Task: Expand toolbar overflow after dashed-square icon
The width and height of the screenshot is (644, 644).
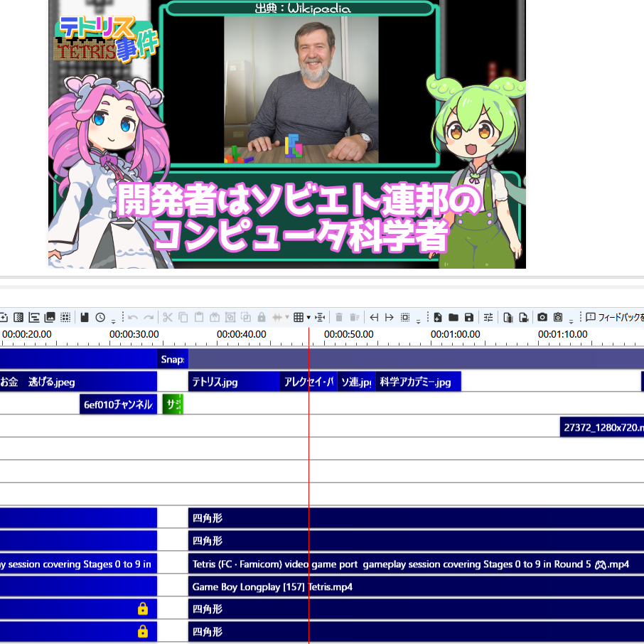Action: 418,321
